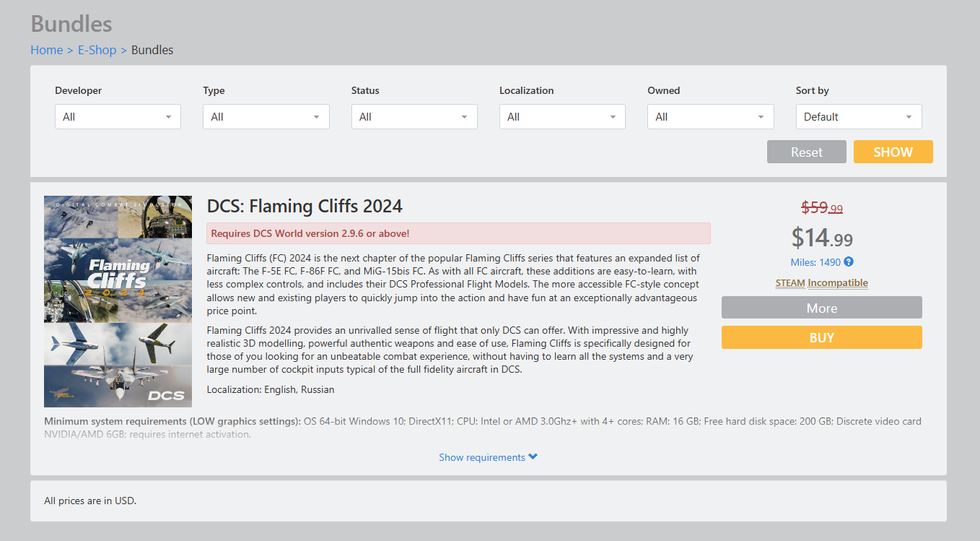Viewport: 980px width, 541px height.
Task: Click the All prices are in USD note
Action: [x=90, y=501]
